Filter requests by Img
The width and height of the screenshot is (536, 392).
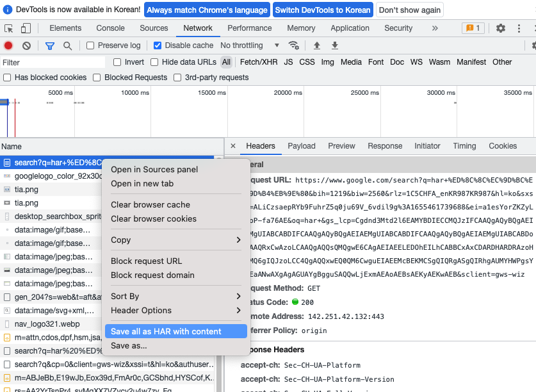327,62
